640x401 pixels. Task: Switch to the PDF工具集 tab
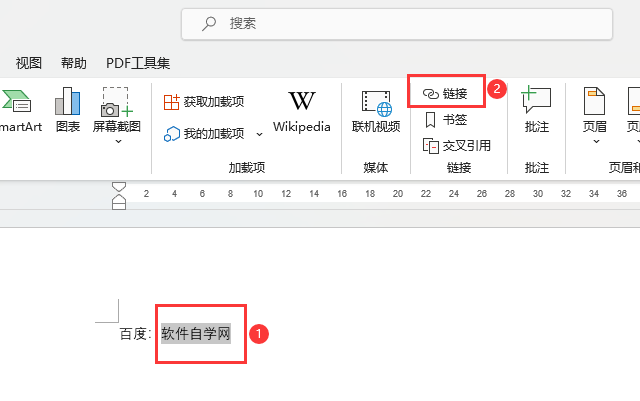coord(138,63)
